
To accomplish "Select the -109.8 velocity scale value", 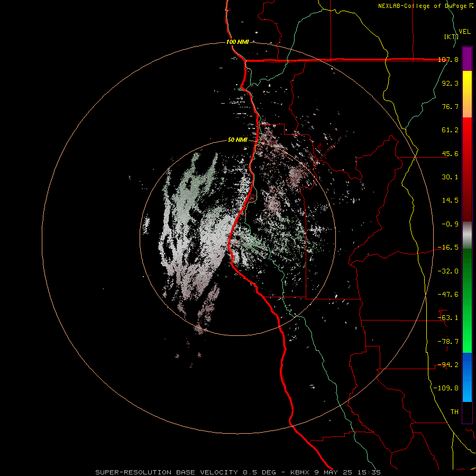I will pyautogui.click(x=446, y=388).
